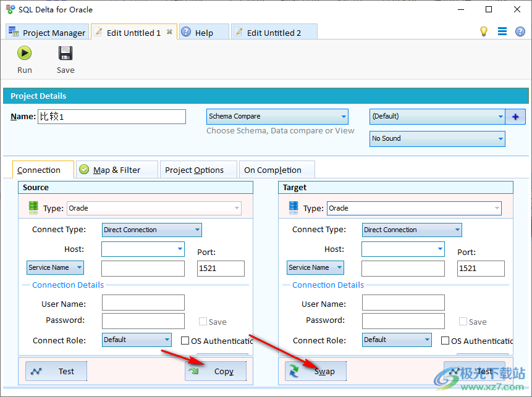Screen dimensions: 532x397
Task: Select the Connection tab
Action: [43, 170]
